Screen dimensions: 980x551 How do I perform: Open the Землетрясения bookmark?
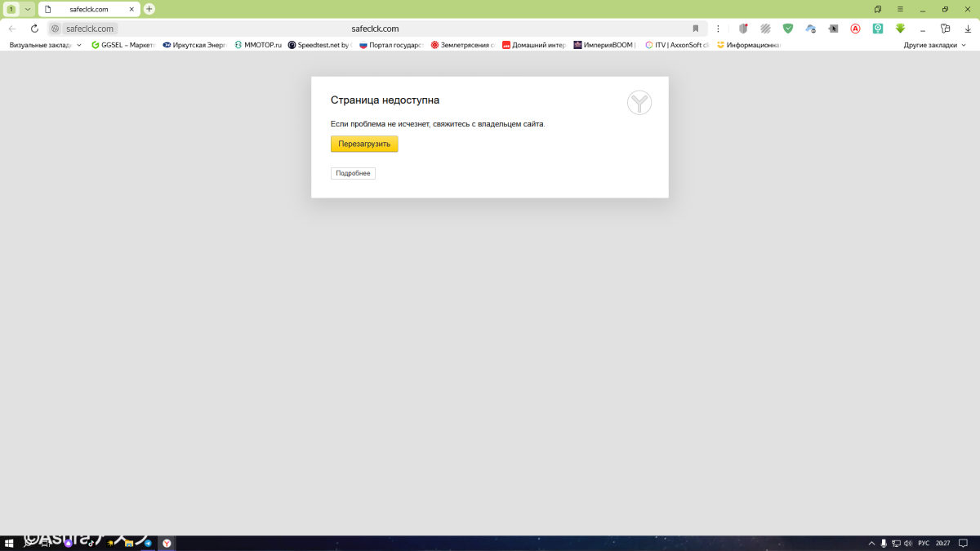462,45
